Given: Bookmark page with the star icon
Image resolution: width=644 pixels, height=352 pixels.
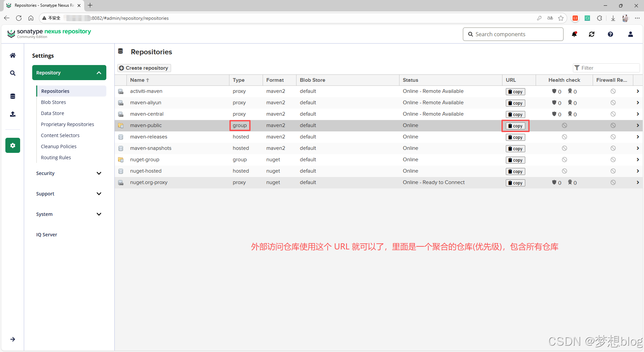Looking at the screenshot, I should [x=561, y=18].
